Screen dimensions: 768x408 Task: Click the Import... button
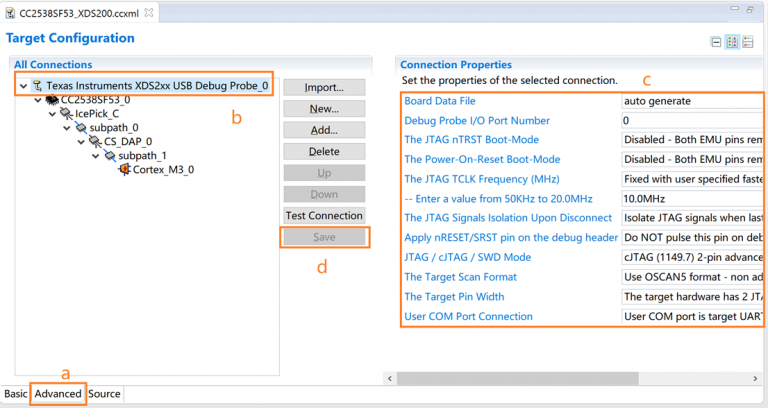324,87
